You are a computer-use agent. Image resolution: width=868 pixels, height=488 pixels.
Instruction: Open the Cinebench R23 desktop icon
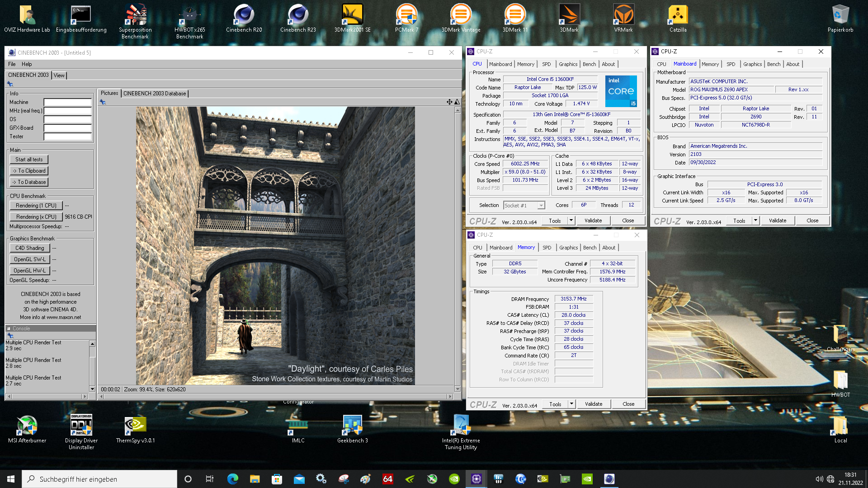point(298,18)
